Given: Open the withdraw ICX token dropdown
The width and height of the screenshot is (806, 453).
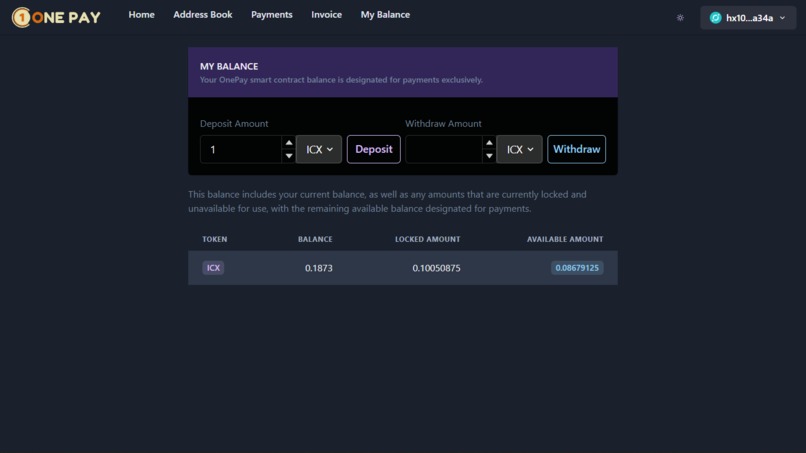Looking at the screenshot, I should point(519,150).
